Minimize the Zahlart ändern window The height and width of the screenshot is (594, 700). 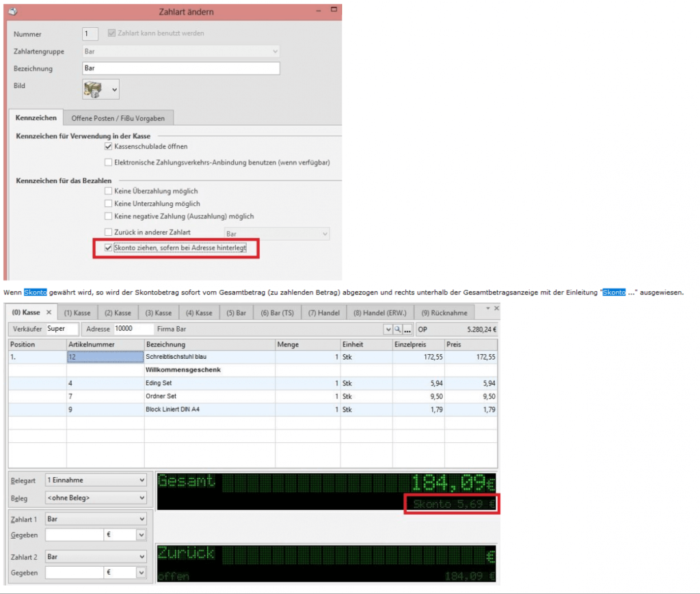pyautogui.click(x=318, y=11)
